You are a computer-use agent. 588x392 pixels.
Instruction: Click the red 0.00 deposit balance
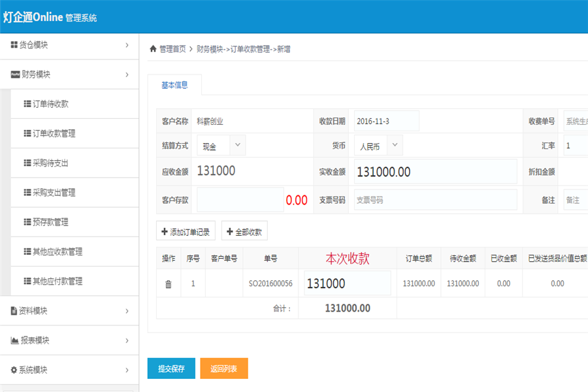click(297, 201)
